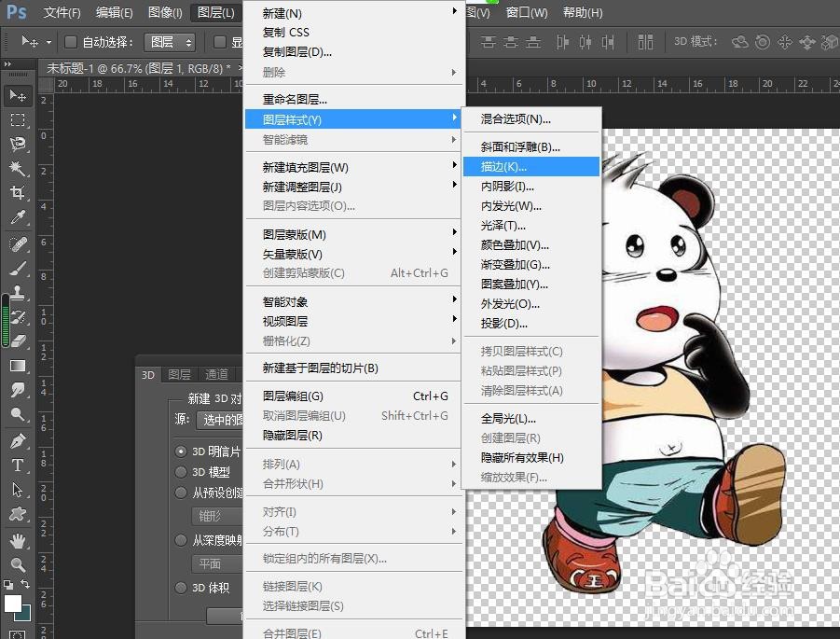Click the Ps application logo

16,12
